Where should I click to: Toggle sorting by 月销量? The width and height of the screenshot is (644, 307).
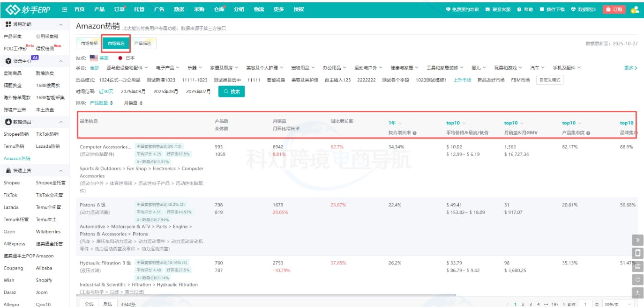133,103
